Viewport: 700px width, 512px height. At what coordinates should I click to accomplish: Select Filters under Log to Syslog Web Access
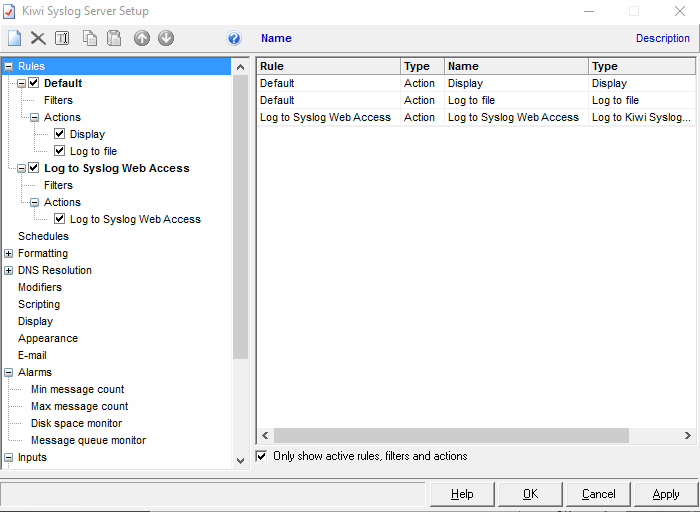point(58,185)
